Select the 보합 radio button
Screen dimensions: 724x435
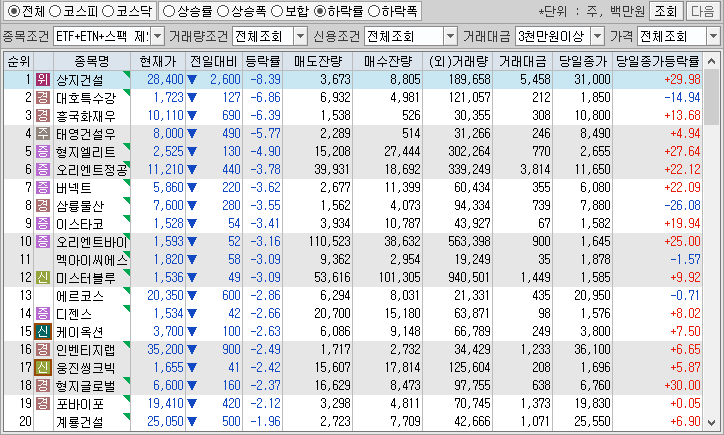point(277,11)
